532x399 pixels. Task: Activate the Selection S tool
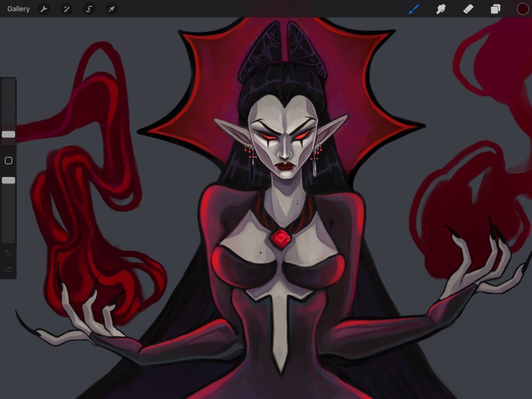(x=89, y=9)
